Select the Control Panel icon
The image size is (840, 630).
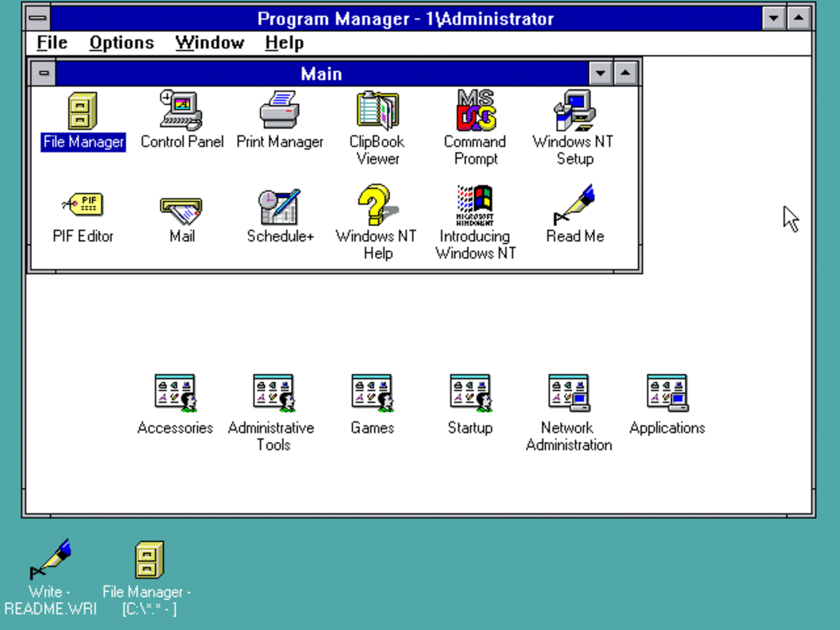coord(181,110)
